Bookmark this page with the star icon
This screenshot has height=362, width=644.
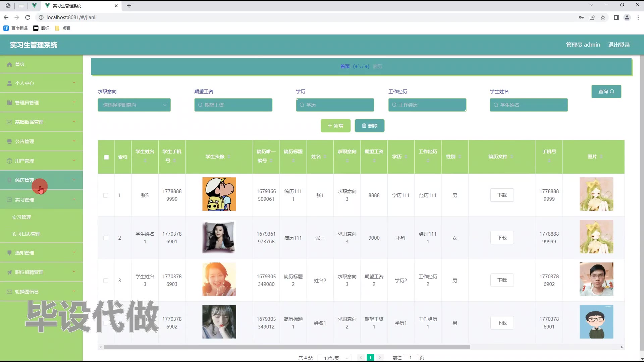[603, 17]
